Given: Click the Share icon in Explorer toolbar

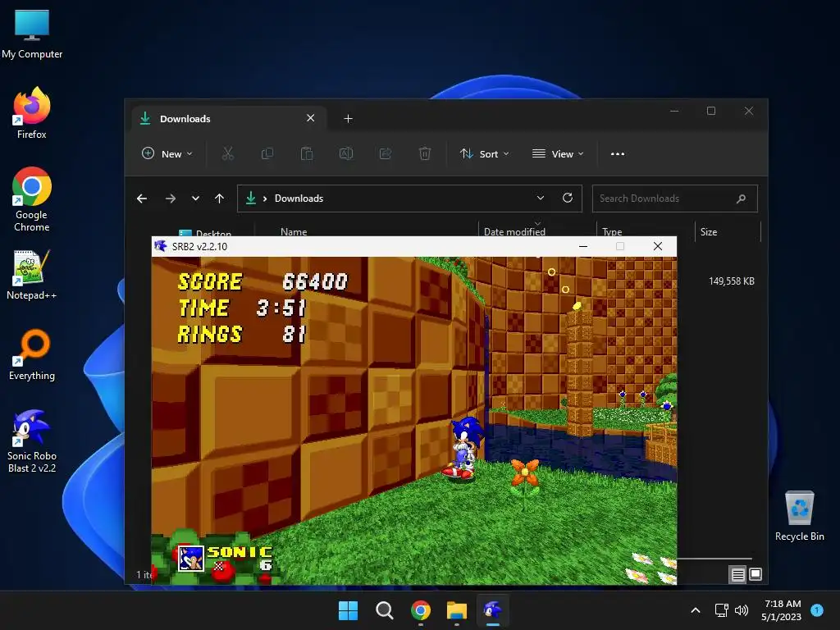Looking at the screenshot, I should 386,153.
